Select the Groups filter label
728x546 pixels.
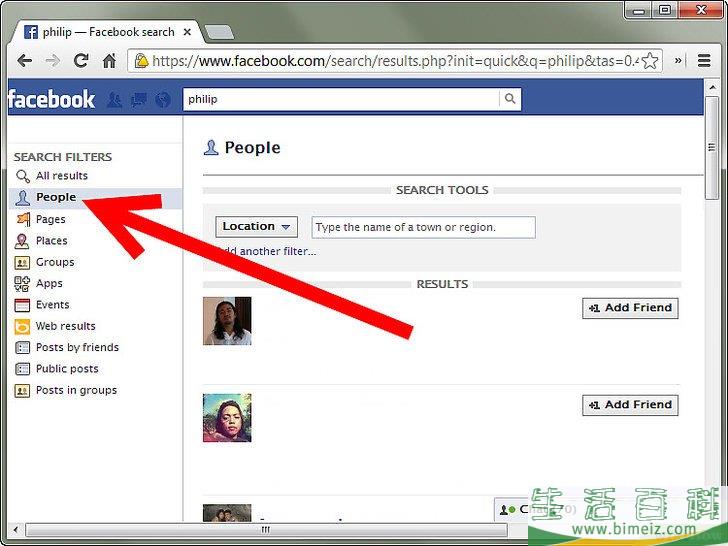55,262
